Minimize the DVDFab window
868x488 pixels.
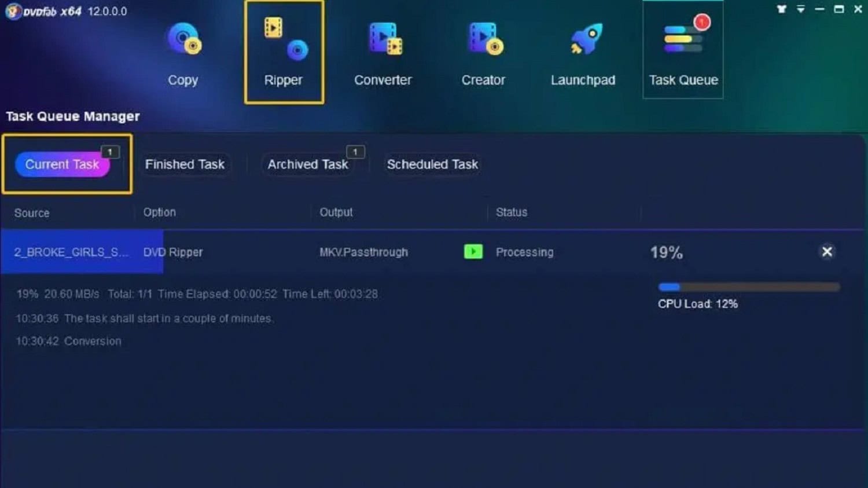[x=820, y=9]
